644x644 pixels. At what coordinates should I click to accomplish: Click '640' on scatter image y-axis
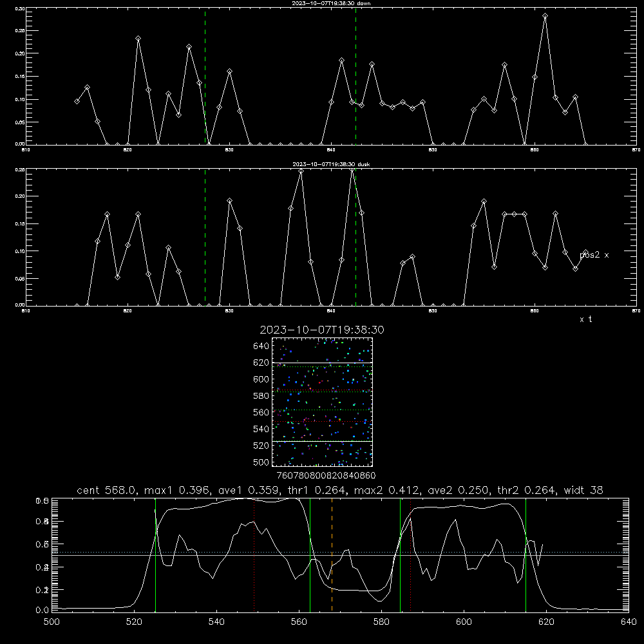[261, 346]
